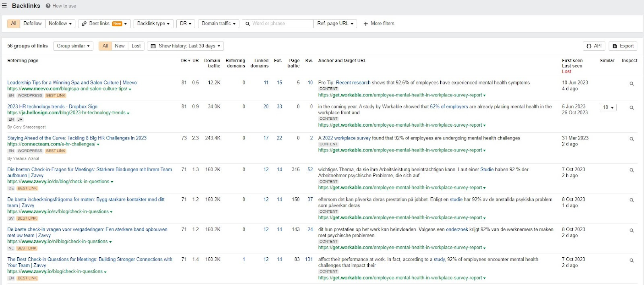Click referring domains value 1 in last row
Screen dimensions: 644x285
(x=244, y=259)
